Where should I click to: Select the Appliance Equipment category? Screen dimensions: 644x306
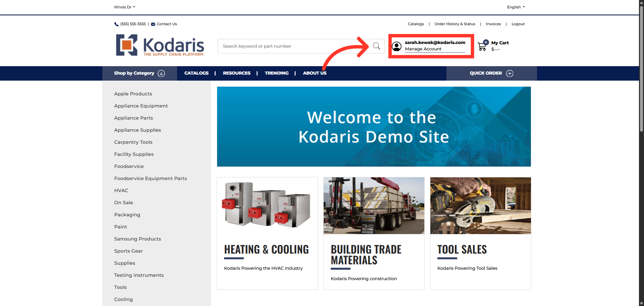click(141, 106)
